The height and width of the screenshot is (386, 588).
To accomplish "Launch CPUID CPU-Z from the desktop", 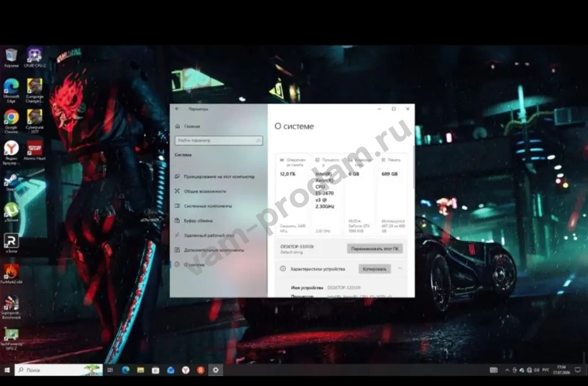I will pos(34,57).
